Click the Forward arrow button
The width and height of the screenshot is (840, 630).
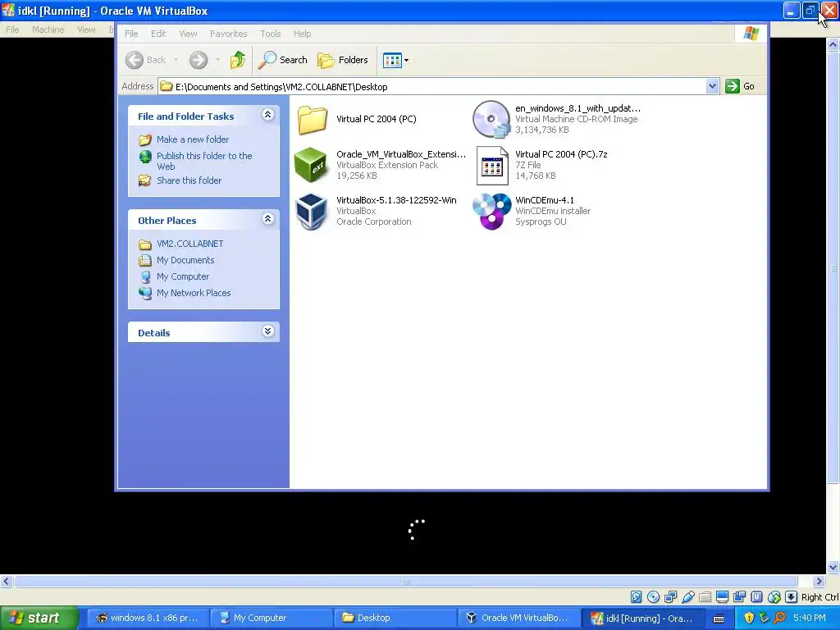[199, 60]
